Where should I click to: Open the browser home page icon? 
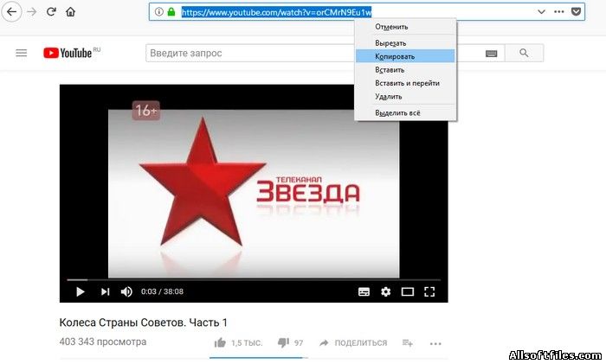[x=70, y=12]
